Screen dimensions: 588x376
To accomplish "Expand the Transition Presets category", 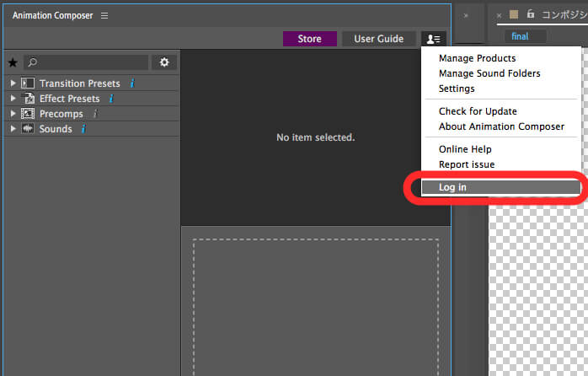I will tap(13, 83).
